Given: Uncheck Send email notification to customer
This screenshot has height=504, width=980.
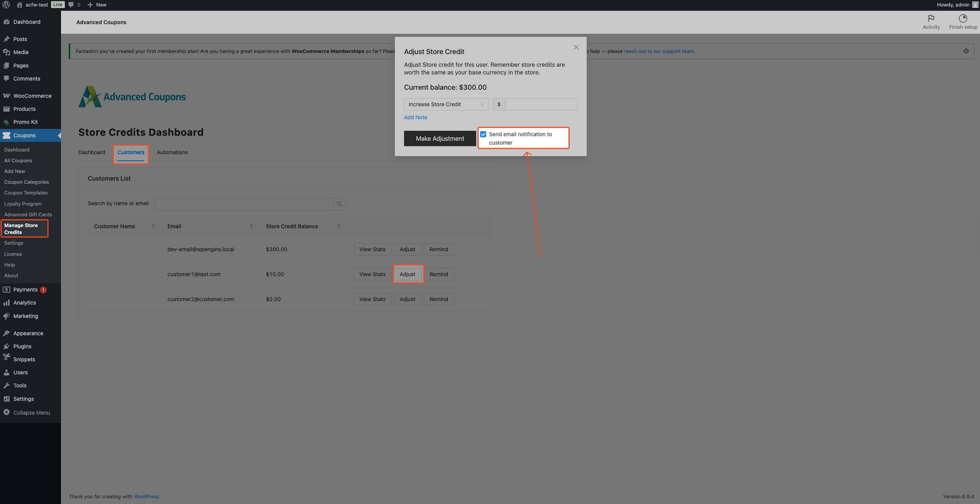Looking at the screenshot, I should point(483,134).
